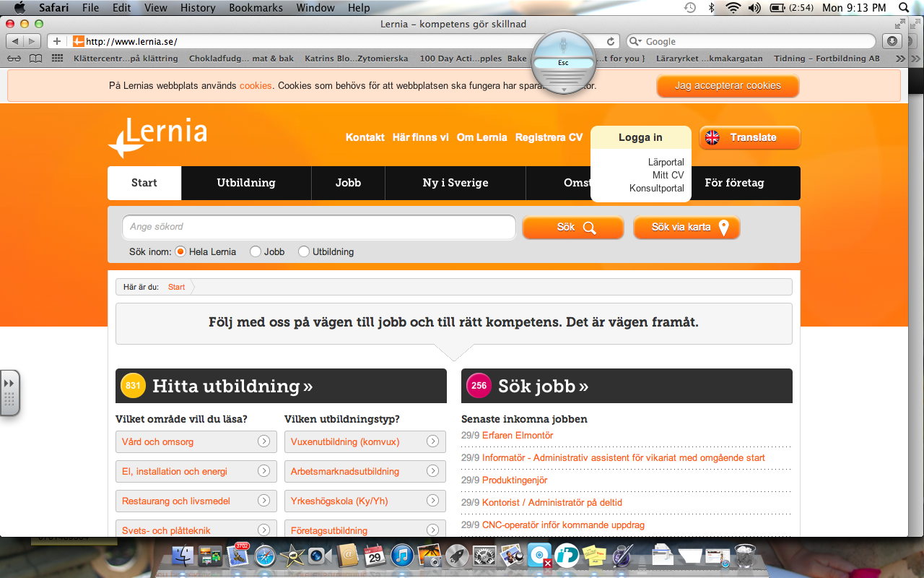Show all bookmarks via the book icon
This screenshot has height=578, width=924.
[x=36, y=59]
